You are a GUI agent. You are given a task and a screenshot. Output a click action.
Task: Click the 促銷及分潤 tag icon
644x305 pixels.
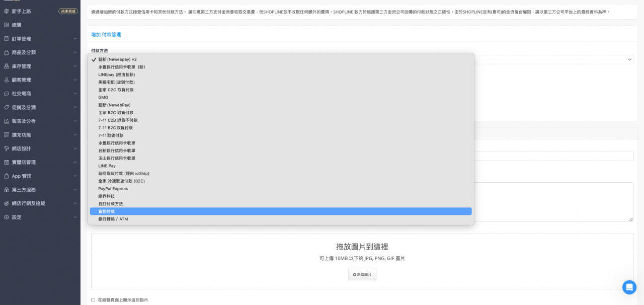coord(6,107)
